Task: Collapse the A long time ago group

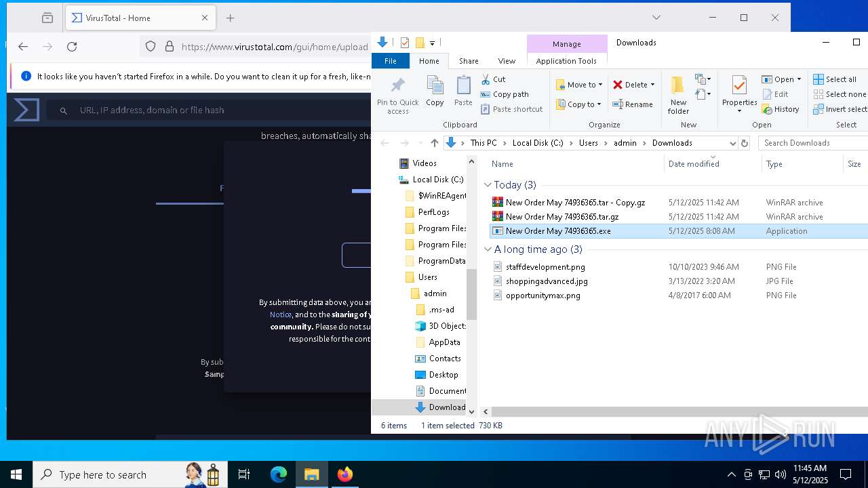Action: pyautogui.click(x=488, y=249)
